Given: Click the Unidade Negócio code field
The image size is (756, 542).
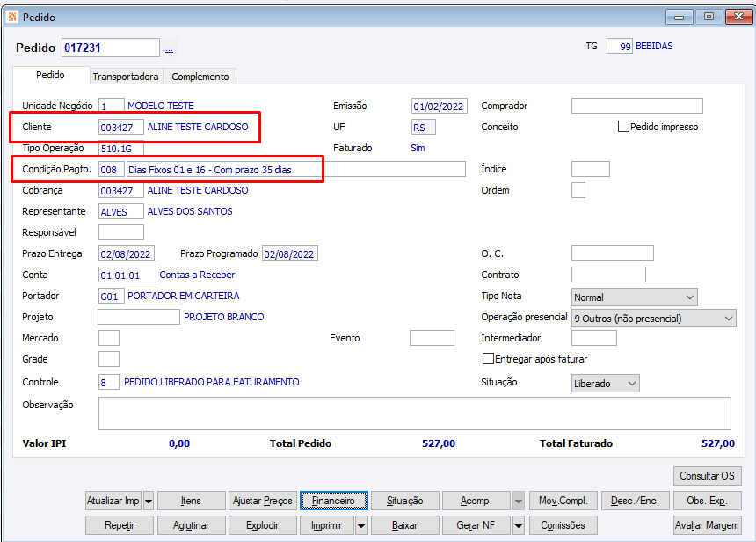Looking at the screenshot, I should pos(112,106).
